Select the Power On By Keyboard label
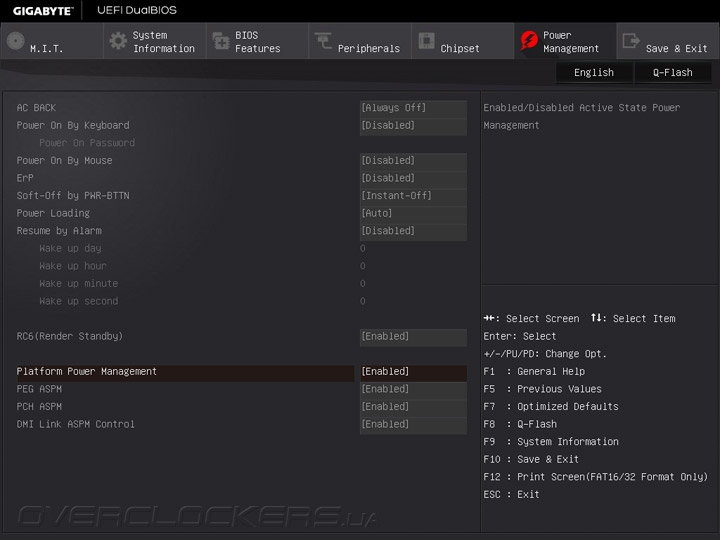The width and height of the screenshot is (720, 540). [x=73, y=125]
